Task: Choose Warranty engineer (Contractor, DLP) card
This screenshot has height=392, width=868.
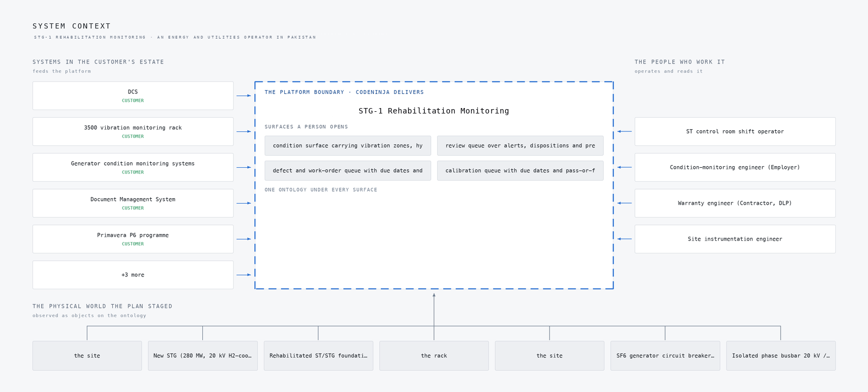Action: point(735,203)
